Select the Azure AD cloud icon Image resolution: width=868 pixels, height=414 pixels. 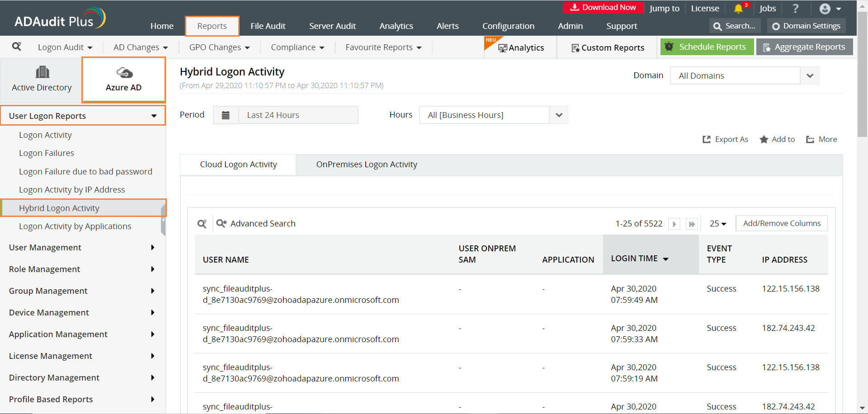pyautogui.click(x=124, y=72)
